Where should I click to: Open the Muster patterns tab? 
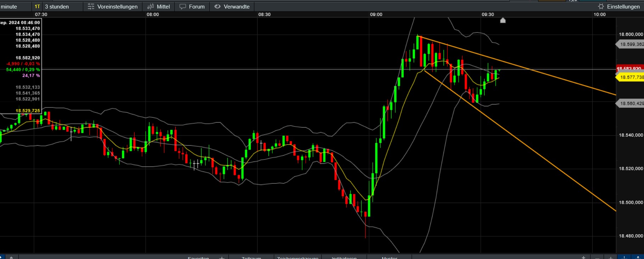[389, 258]
